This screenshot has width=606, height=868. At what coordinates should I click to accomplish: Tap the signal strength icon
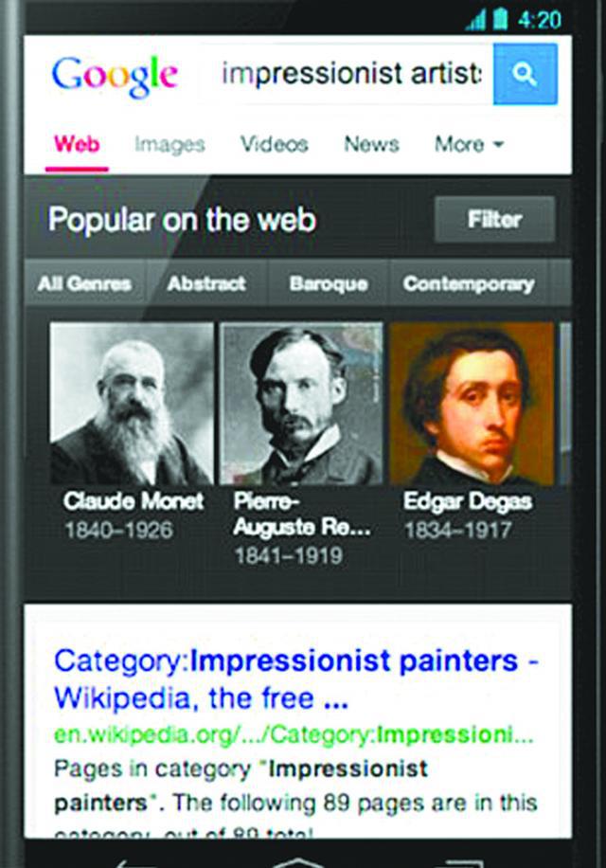(x=476, y=20)
